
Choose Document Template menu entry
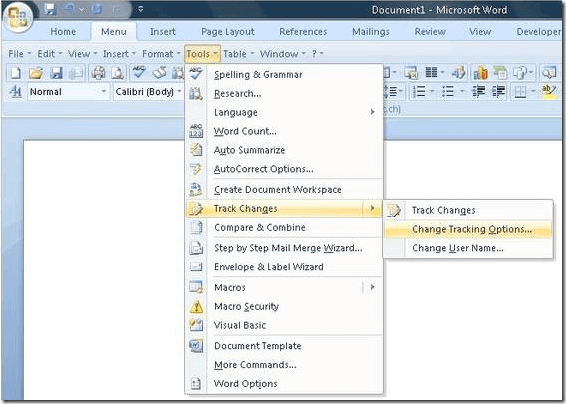coord(284,346)
